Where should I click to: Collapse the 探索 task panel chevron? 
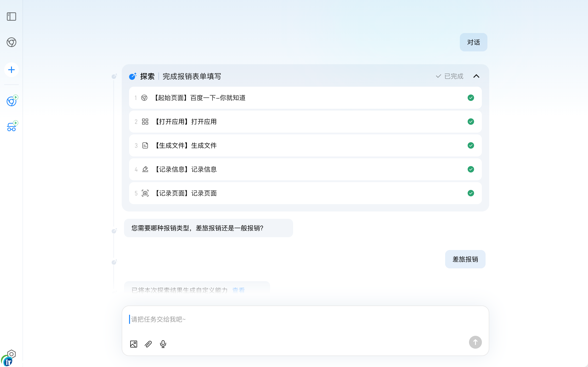(476, 76)
